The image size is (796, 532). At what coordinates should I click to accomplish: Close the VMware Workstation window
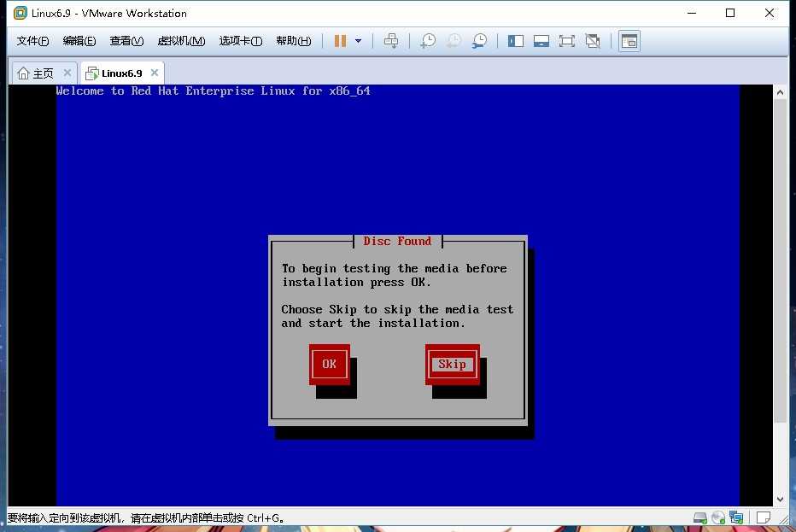(x=770, y=13)
